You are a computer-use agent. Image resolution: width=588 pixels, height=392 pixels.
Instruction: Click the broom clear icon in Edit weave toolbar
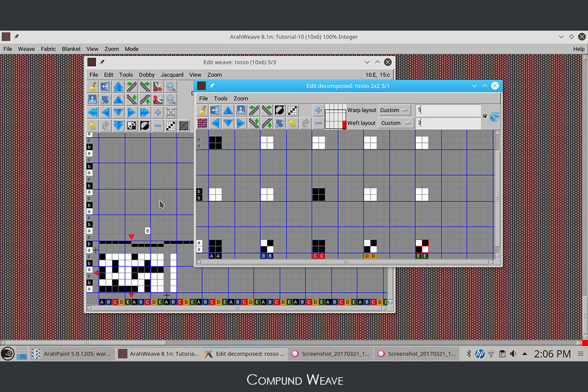pyautogui.click(x=92, y=87)
